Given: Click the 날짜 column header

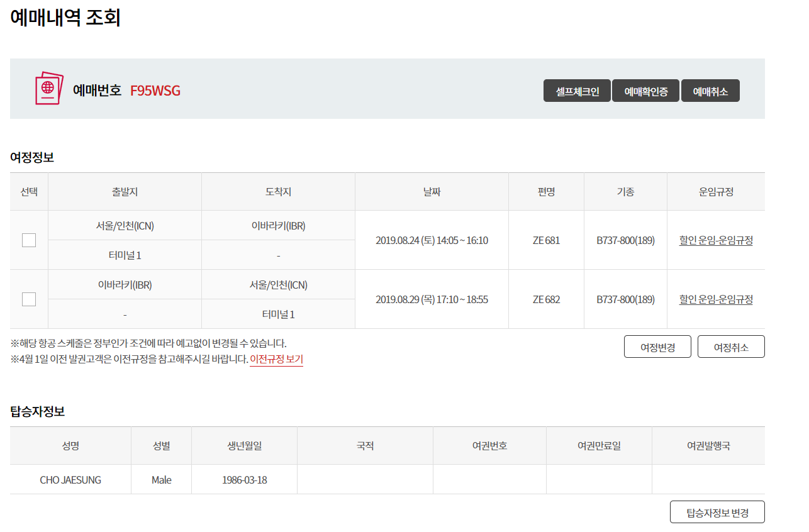Looking at the screenshot, I should pyautogui.click(x=432, y=192).
